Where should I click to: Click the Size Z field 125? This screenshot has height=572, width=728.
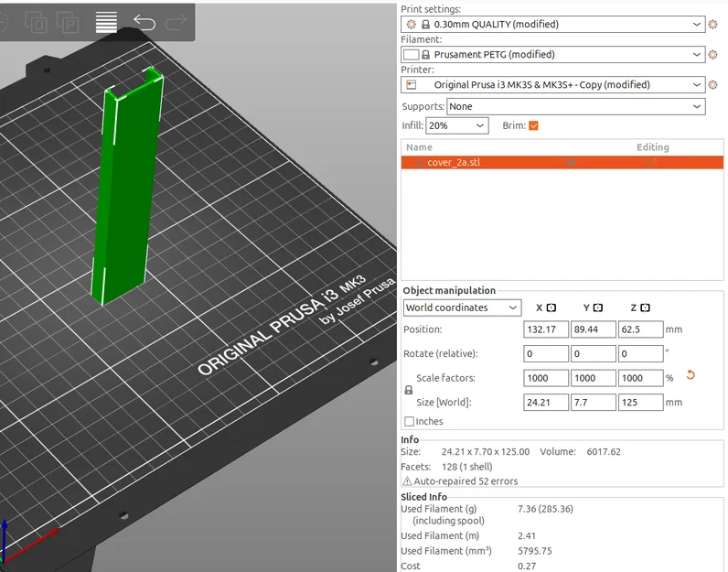click(x=640, y=403)
